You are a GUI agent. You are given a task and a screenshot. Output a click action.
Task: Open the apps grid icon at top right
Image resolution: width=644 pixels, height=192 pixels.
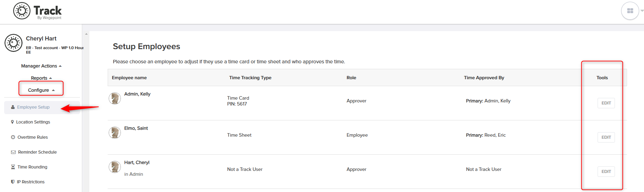630,11
